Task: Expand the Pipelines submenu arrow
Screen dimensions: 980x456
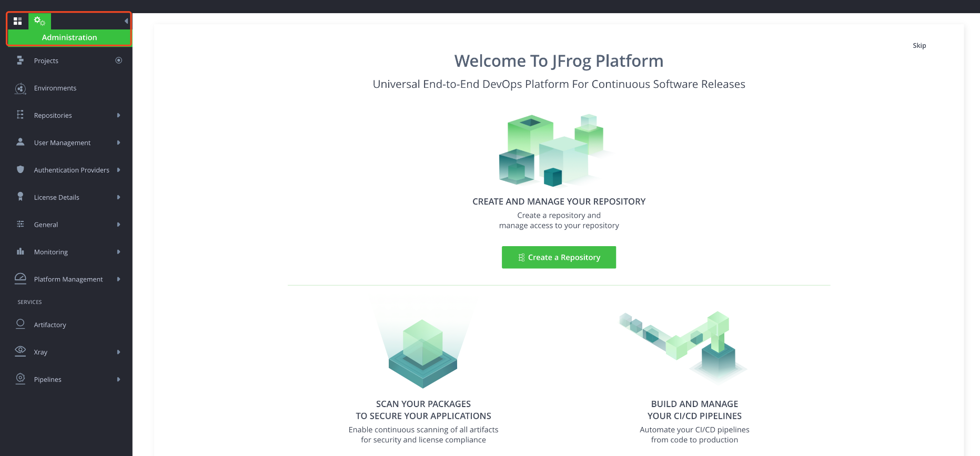Action: 119,379
